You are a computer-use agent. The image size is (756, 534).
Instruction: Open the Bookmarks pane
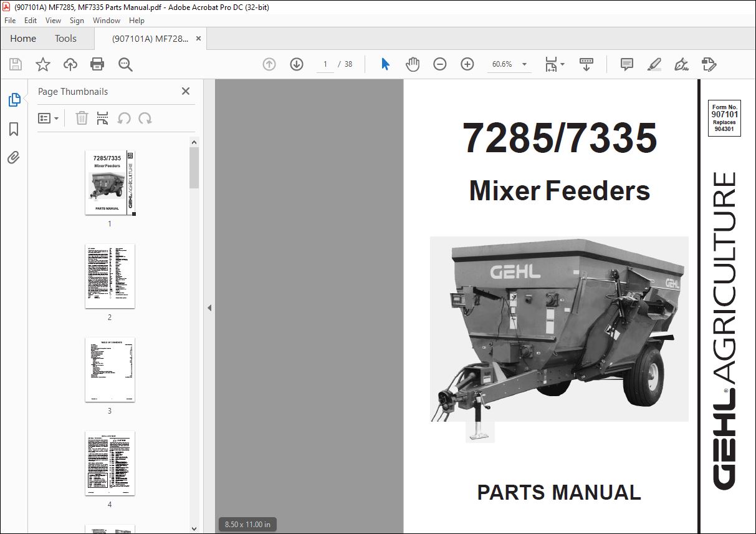(14, 129)
